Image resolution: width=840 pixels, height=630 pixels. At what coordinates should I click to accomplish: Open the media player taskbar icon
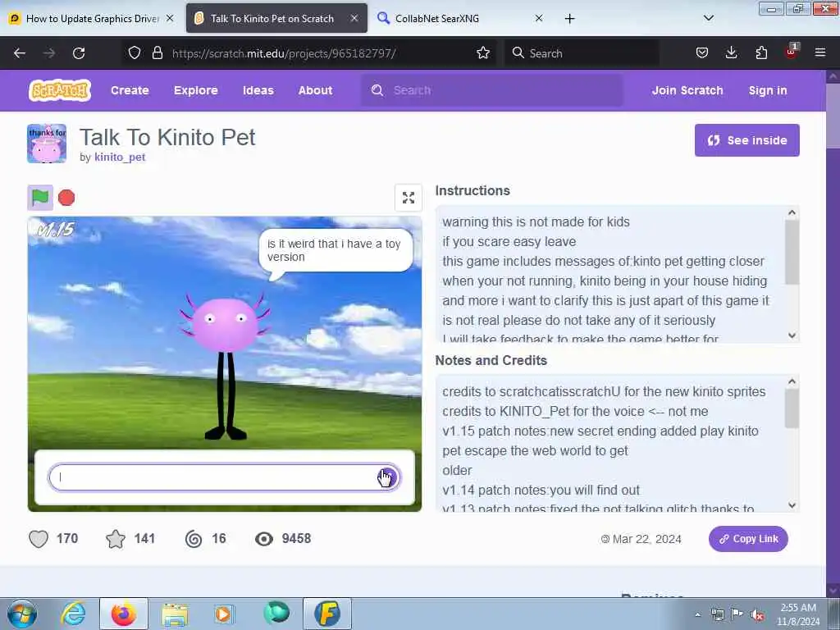224,614
